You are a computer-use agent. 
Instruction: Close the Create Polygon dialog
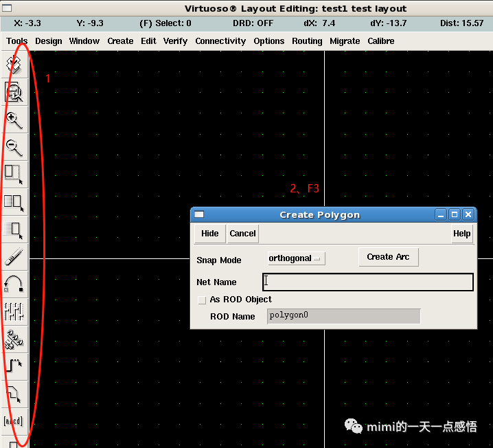[468, 214]
